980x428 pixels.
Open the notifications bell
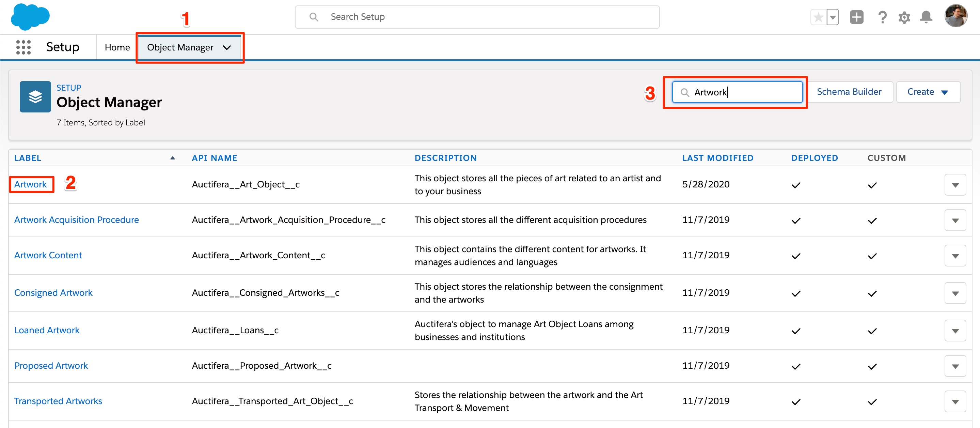click(x=926, y=17)
